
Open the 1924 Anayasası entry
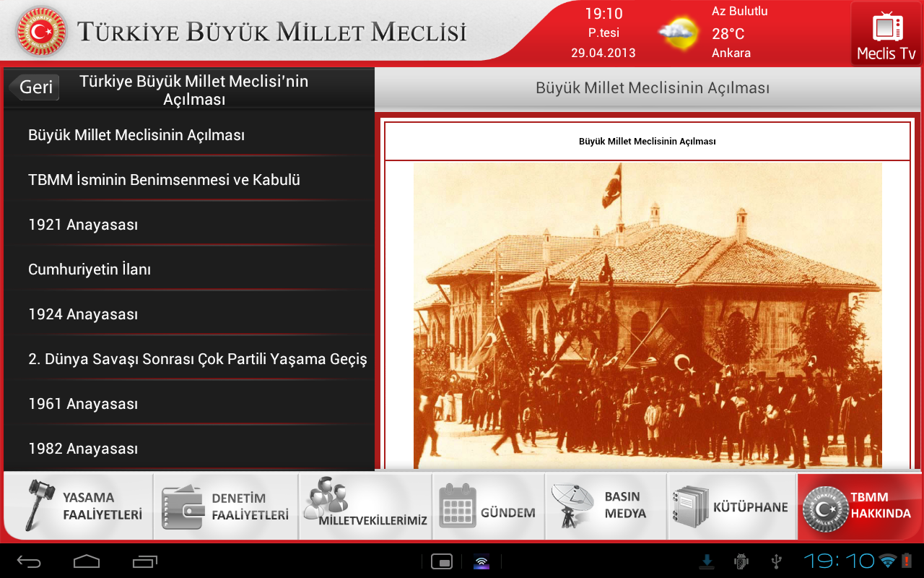[x=189, y=314]
